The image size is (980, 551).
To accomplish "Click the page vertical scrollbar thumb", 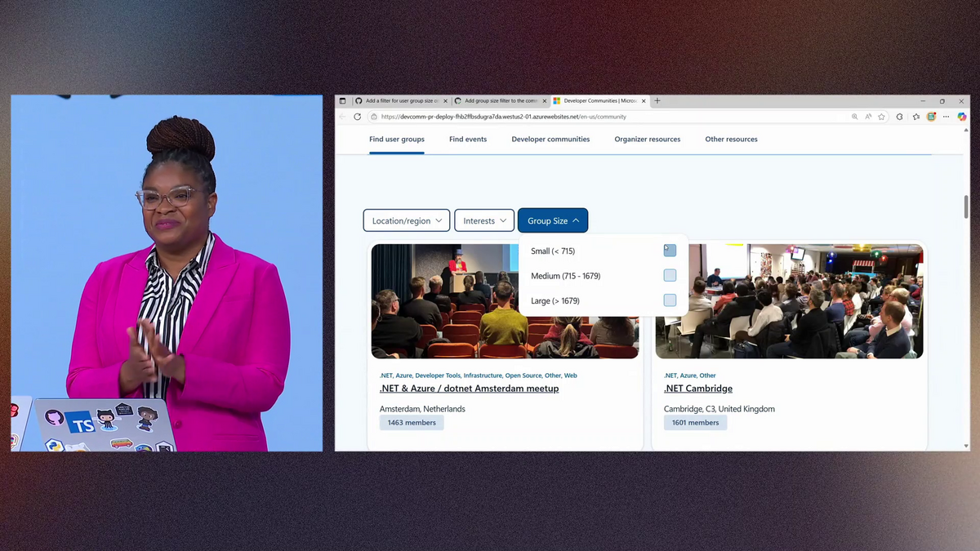I will tap(967, 207).
